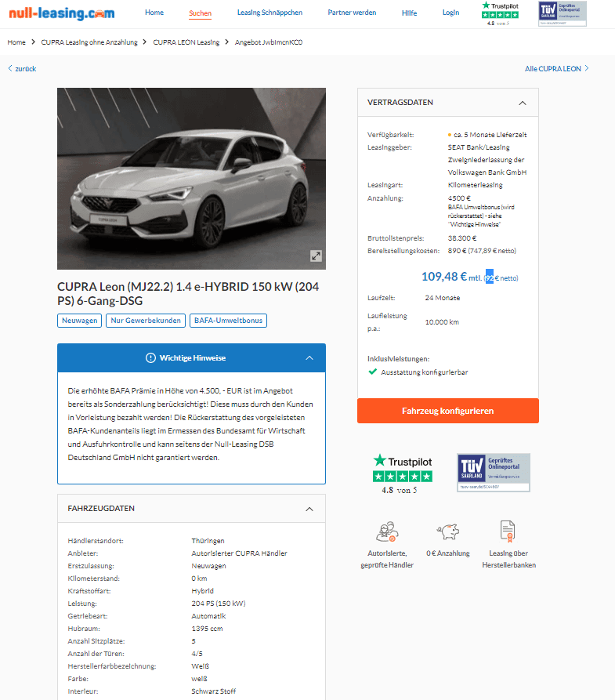Screen dimensions: 615x700
Task: Click the Login link
Action: click(450, 13)
